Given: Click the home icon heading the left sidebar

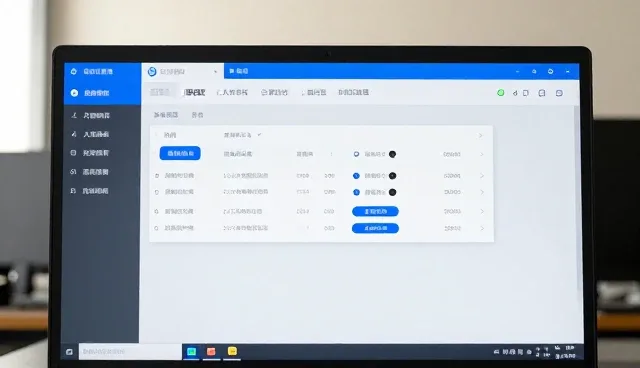Looking at the screenshot, I should [x=74, y=71].
